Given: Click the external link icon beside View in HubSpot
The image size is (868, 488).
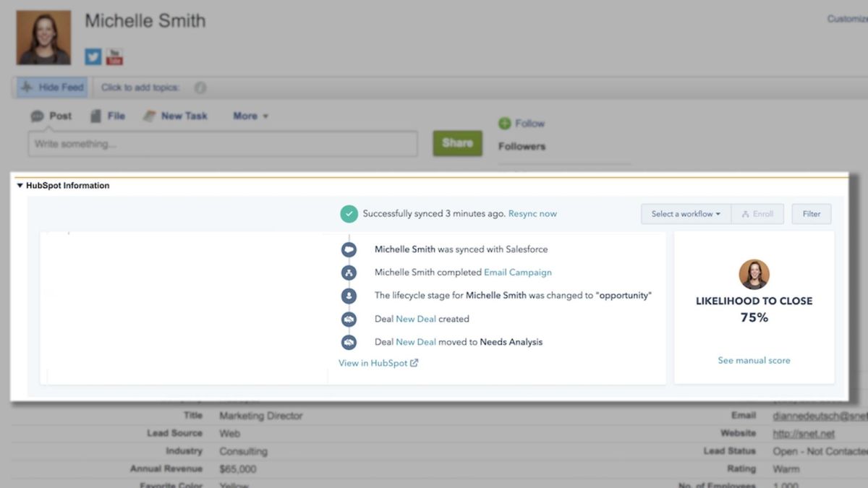Looking at the screenshot, I should coord(414,362).
